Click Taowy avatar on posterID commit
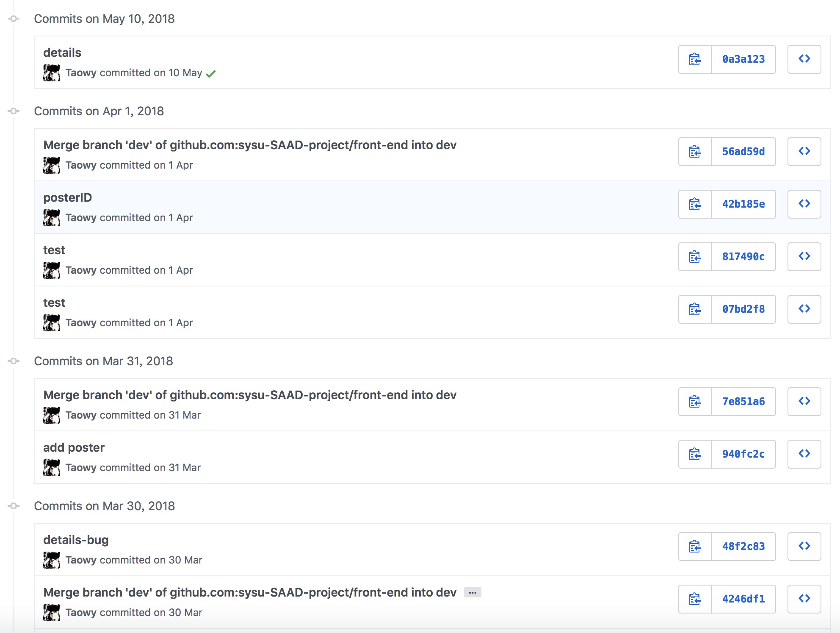Image resolution: width=840 pixels, height=633 pixels. point(52,218)
